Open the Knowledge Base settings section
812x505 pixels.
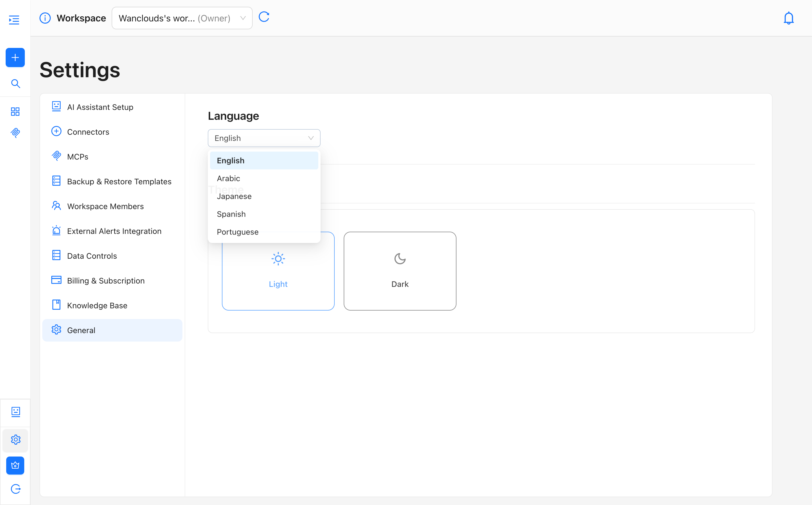point(97,305)
